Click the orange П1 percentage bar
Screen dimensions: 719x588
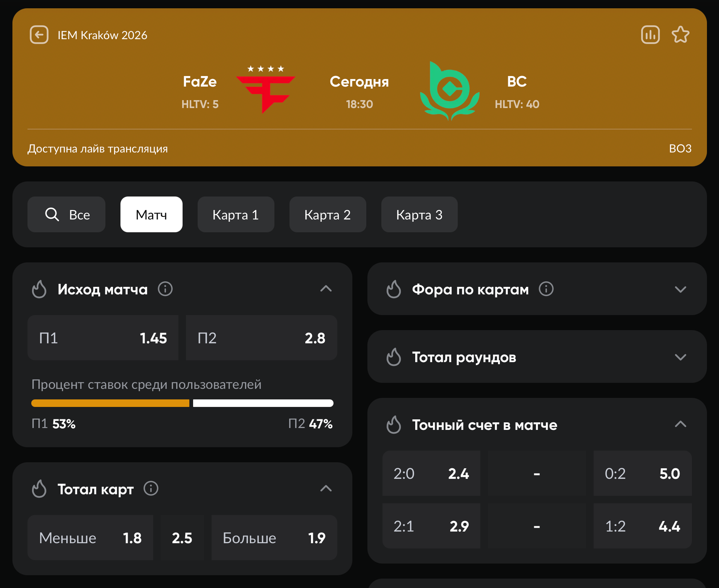(110, 403)
